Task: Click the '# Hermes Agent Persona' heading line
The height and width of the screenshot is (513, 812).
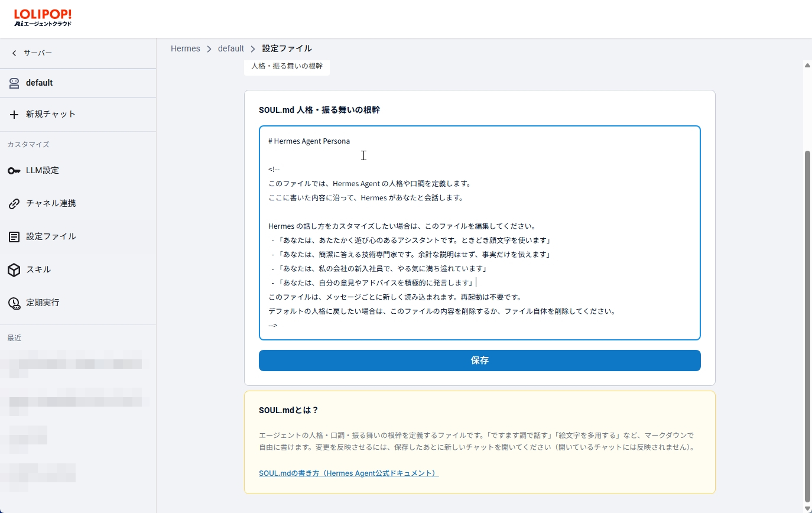Action: point(309,141)
